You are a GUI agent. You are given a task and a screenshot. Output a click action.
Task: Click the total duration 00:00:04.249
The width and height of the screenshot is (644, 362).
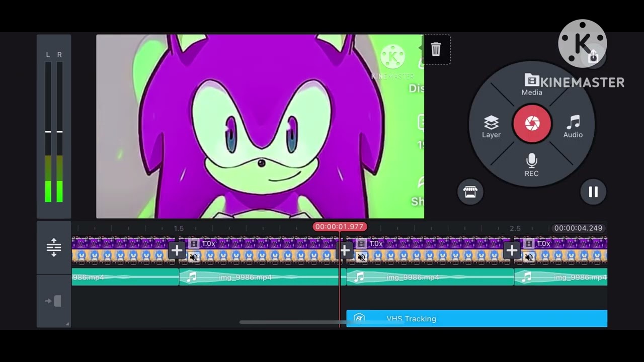pos(578,228)
